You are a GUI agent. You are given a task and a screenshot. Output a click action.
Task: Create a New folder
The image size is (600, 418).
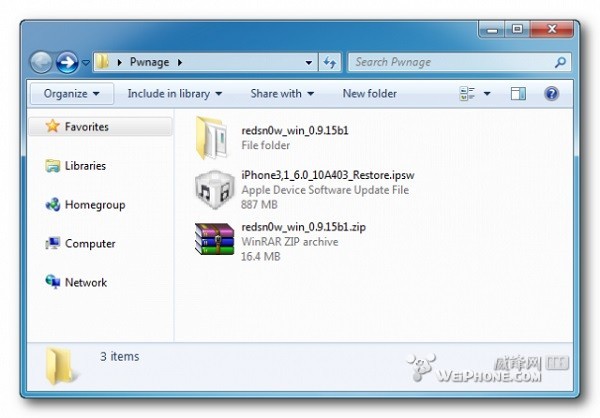pos(370,94)
